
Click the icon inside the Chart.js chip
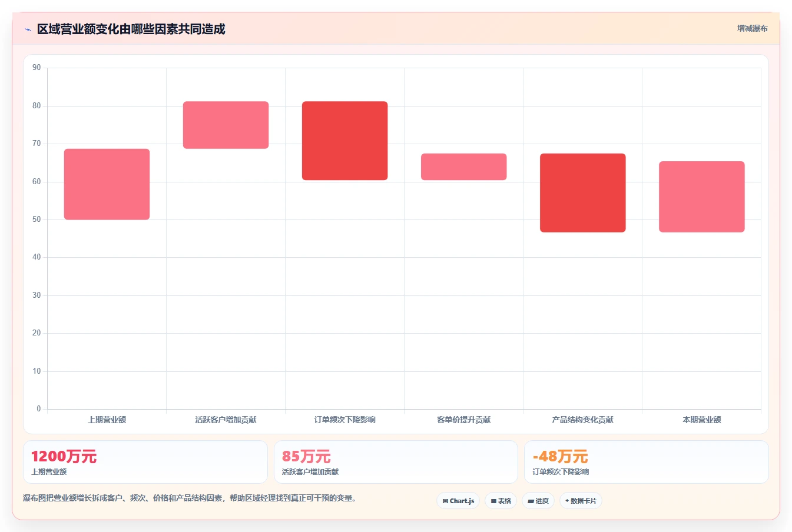coord(445,501)
